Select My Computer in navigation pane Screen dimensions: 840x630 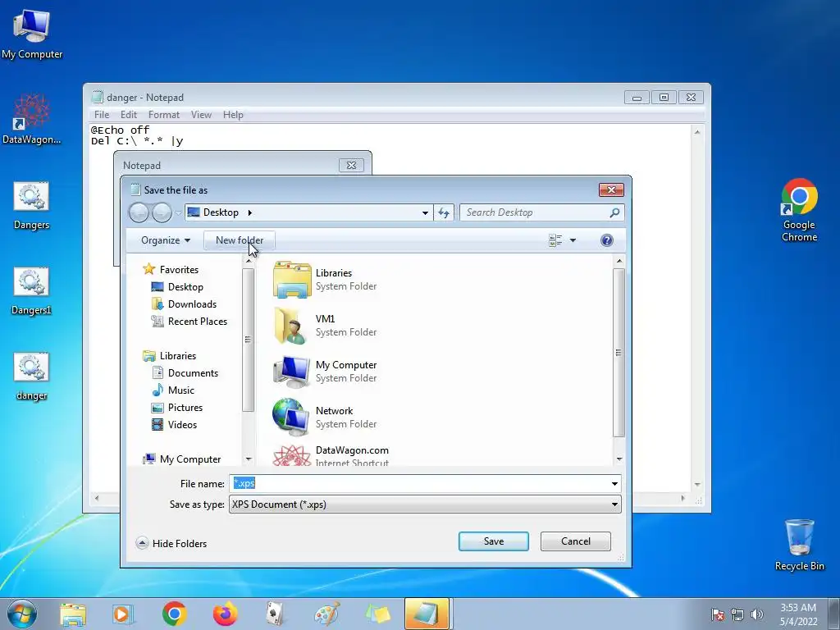click(182, 459)
